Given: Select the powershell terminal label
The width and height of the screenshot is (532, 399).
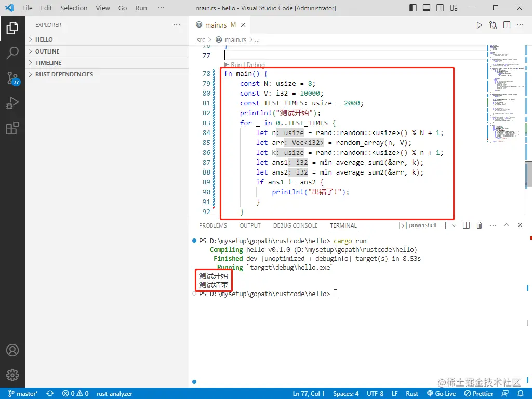Looking at the screenshot, I should point(418,225).
